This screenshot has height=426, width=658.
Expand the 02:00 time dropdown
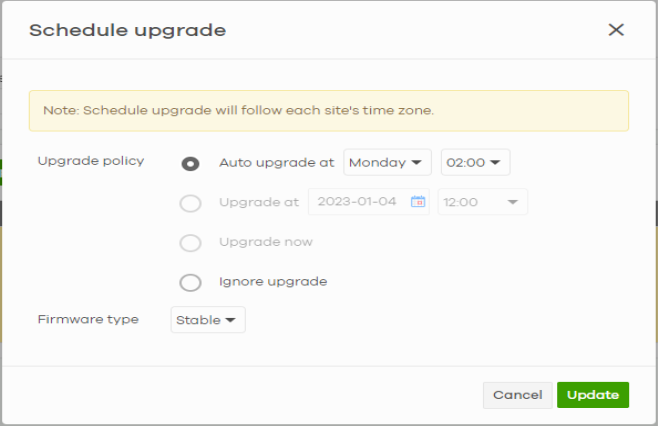475,162
